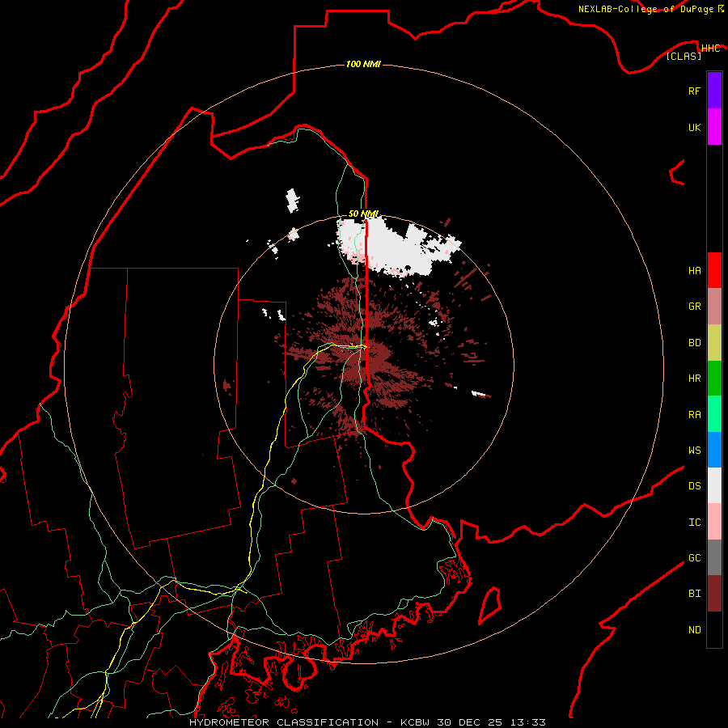Click the HHC product code label
Image resolution: width=728 pixels, height=728 pixels.
click(710, 49)
